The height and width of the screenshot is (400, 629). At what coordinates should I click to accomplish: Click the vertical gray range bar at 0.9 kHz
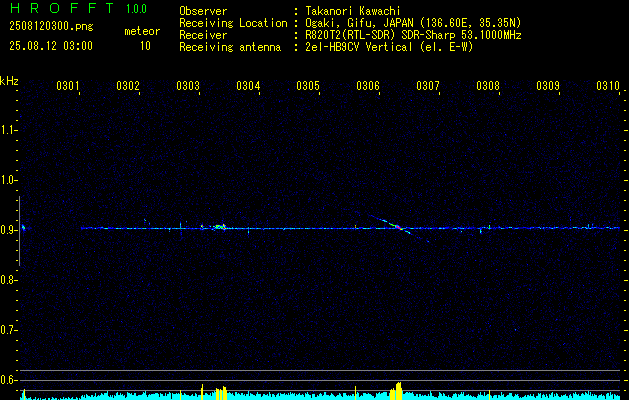pyautogui.click(x=19, y=231)
